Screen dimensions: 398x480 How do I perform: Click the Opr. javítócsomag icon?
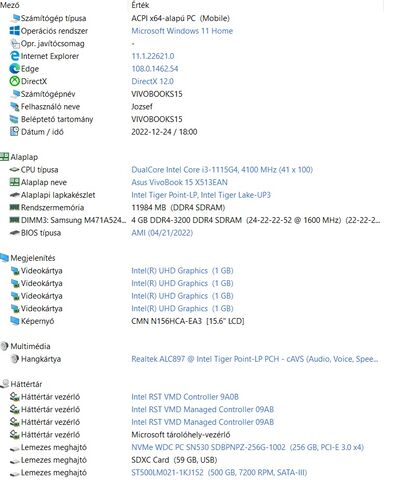pos(15,44)
